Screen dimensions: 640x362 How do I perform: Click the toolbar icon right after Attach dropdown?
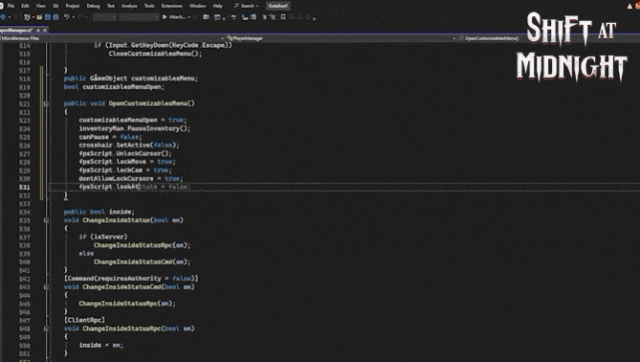coord(195,17)
